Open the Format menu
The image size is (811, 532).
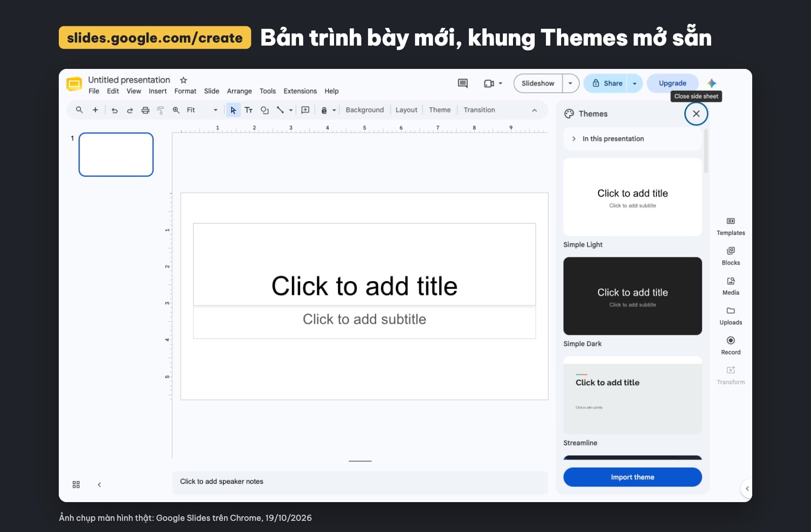(185, 91)
